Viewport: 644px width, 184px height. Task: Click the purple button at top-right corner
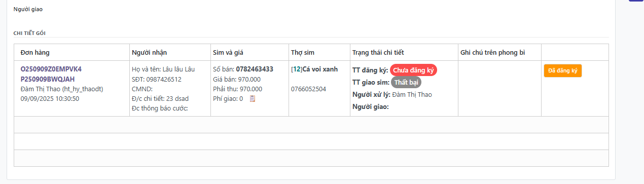coord(636,1)
